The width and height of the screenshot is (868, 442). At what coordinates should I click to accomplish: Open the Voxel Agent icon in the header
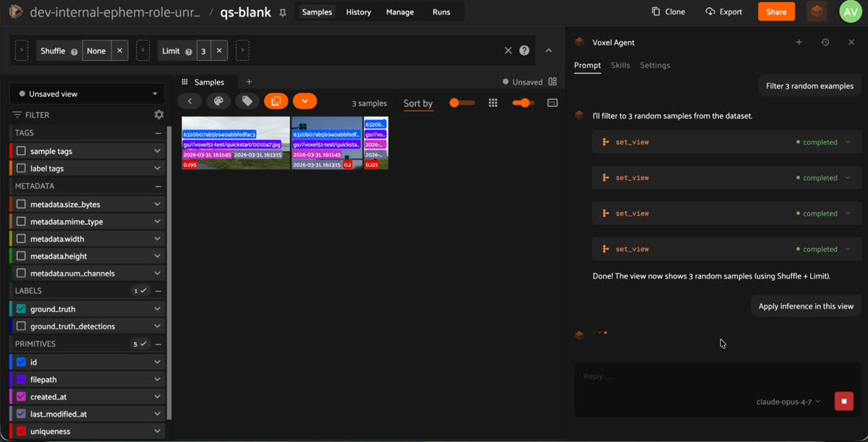(x=817, y=12)
